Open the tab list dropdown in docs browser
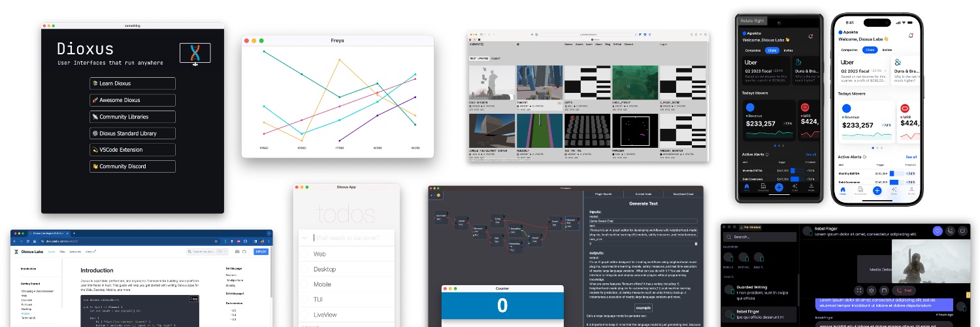 (x=268, y=233)
